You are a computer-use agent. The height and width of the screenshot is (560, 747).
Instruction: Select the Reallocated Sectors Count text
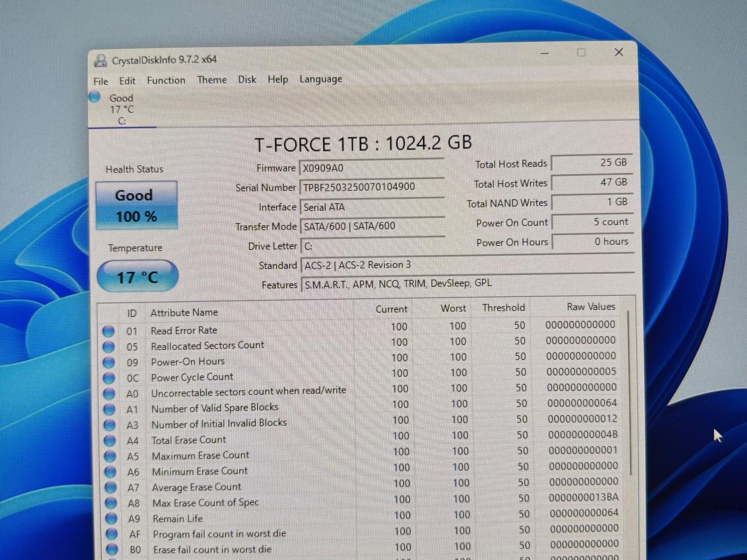point(207,346)
